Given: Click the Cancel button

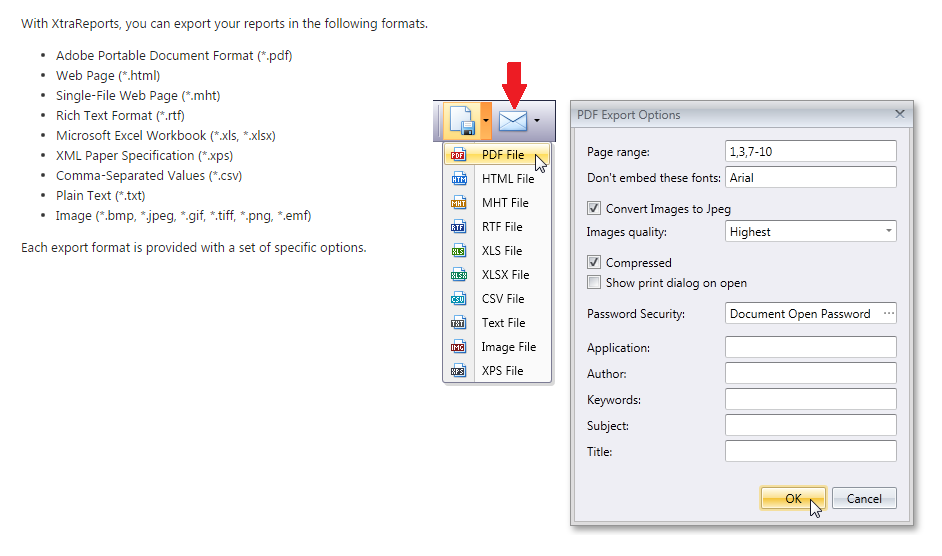Looking at the screenshot, I should click(864, 498).
